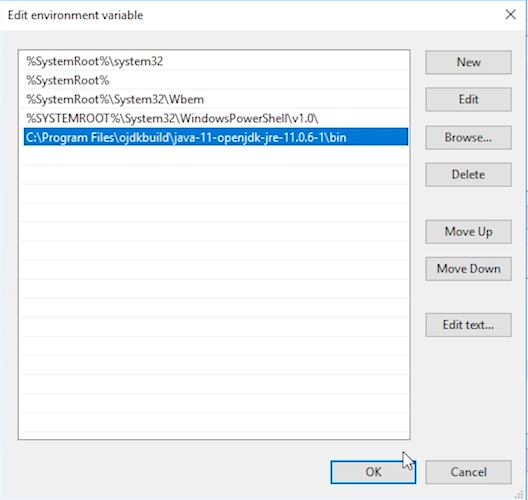Select the System32\Wbem path entry
Image resolution: width=528 pixels, height=500 pixels.
216,99
